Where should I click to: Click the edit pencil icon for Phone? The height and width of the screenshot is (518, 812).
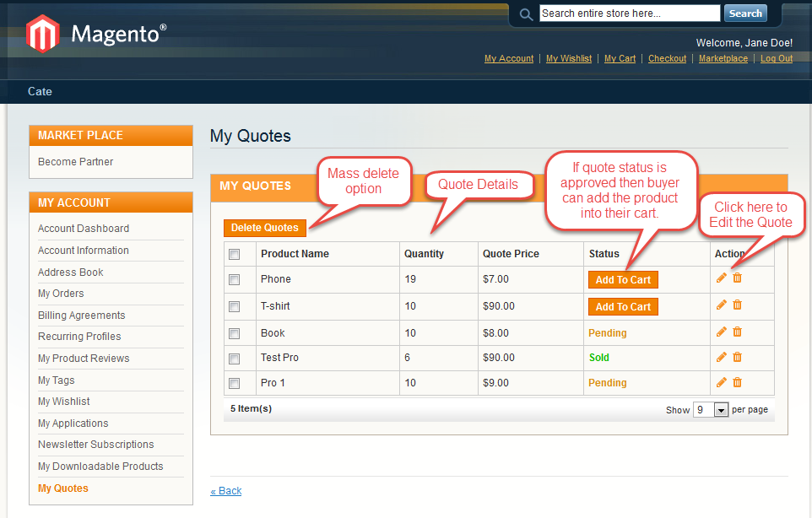coord(721,278)
